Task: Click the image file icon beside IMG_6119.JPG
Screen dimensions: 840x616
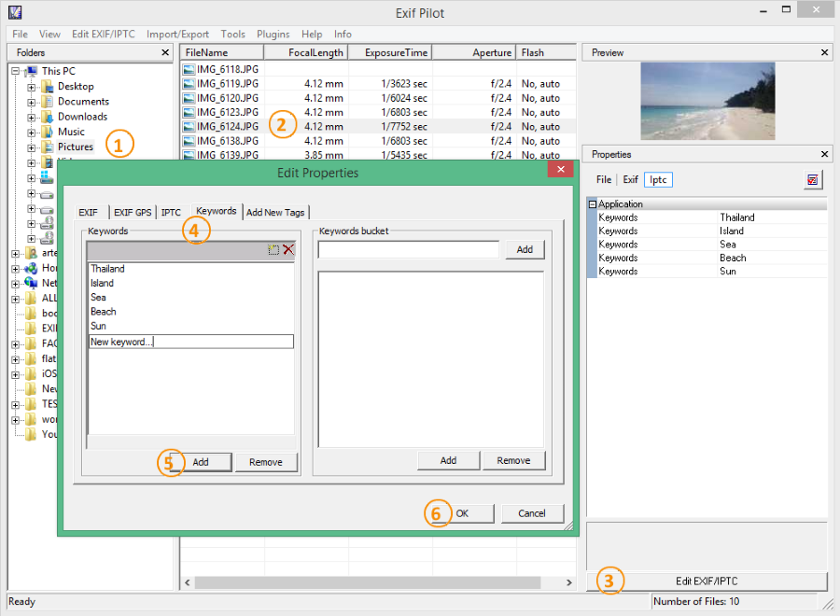Action: pos(189,84)
